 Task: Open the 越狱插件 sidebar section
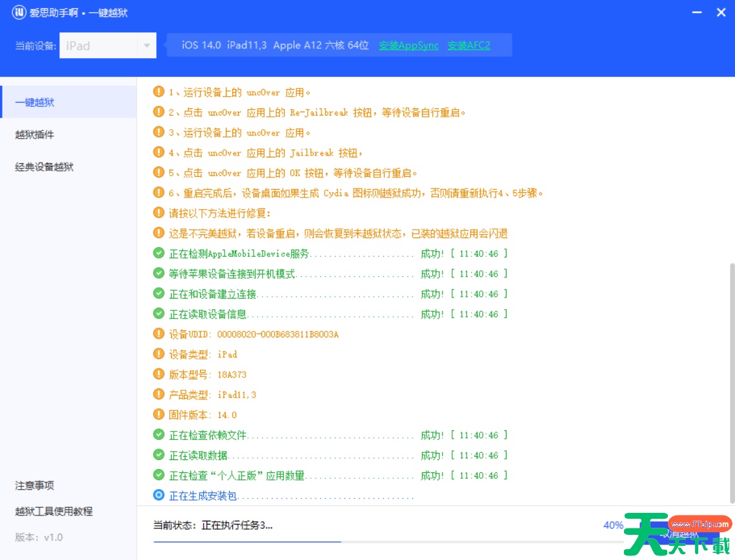point(35,134)
